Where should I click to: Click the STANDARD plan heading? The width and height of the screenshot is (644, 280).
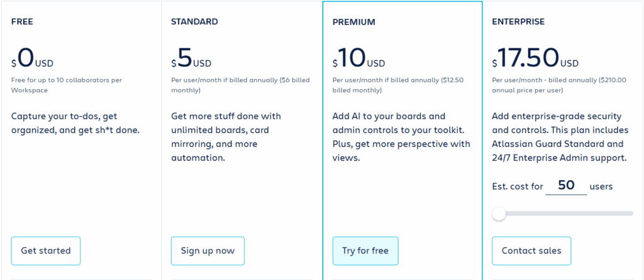point(194,22)
